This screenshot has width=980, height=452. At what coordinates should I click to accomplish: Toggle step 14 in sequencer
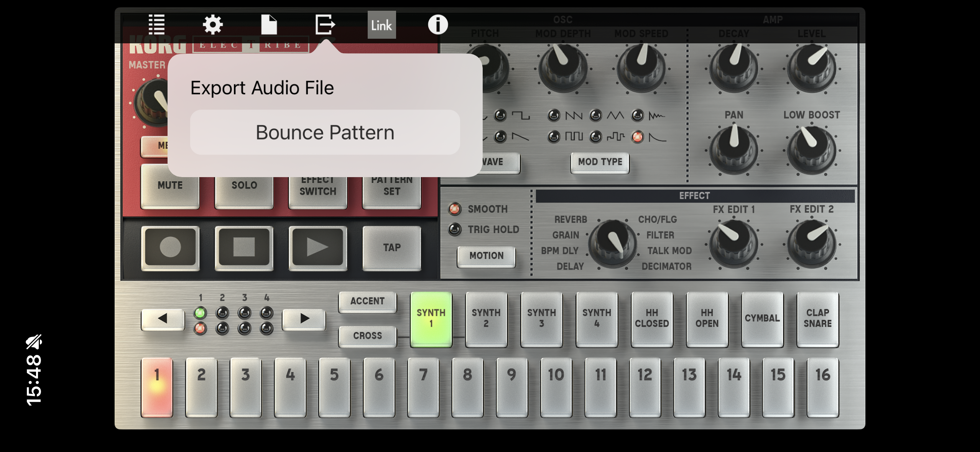[734, 388]
